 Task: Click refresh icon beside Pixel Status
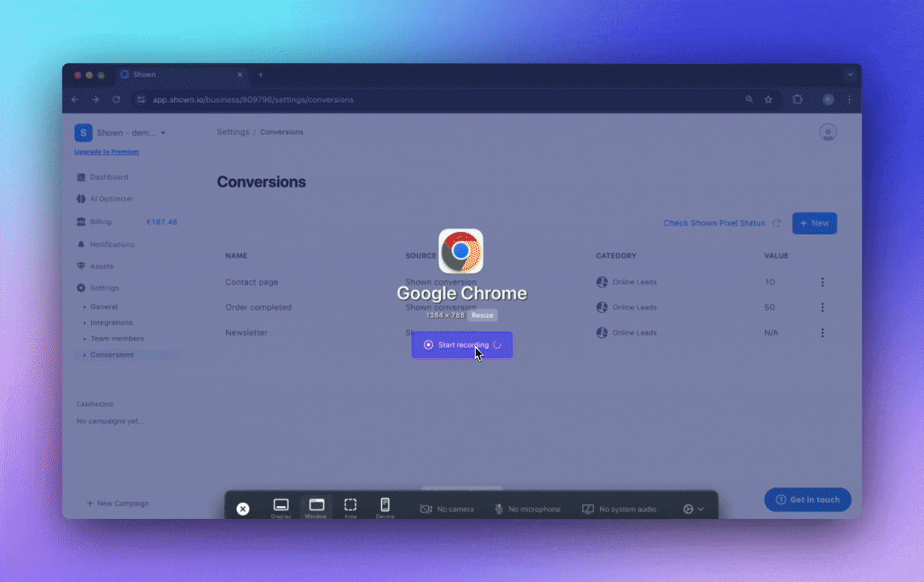pyautogui.click(x=777, y=223)
